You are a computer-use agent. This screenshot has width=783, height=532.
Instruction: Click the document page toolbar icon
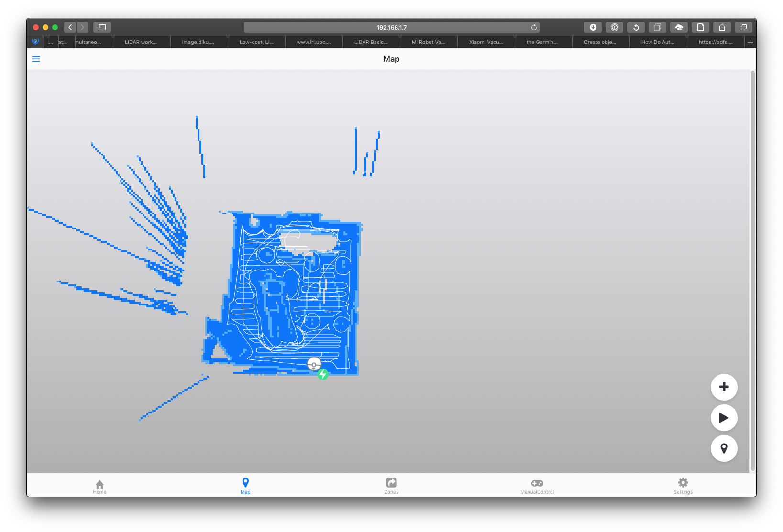[x=700, y=27]
